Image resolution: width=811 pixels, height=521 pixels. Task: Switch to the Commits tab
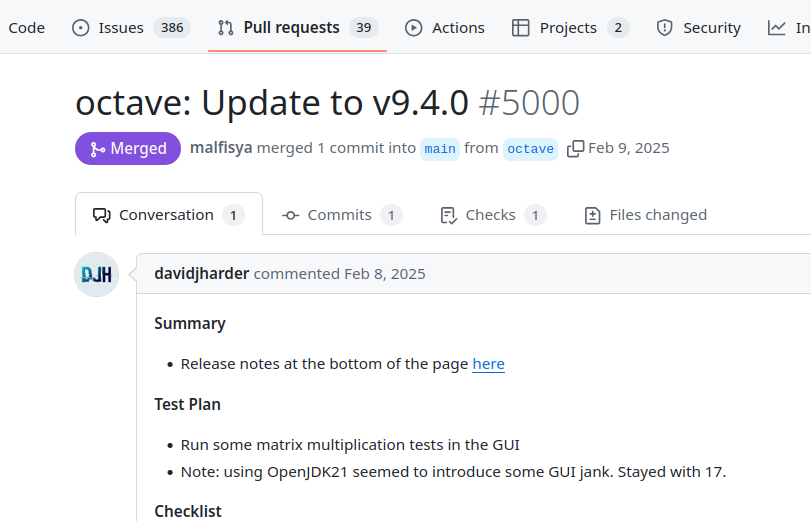tap(342, 215)
